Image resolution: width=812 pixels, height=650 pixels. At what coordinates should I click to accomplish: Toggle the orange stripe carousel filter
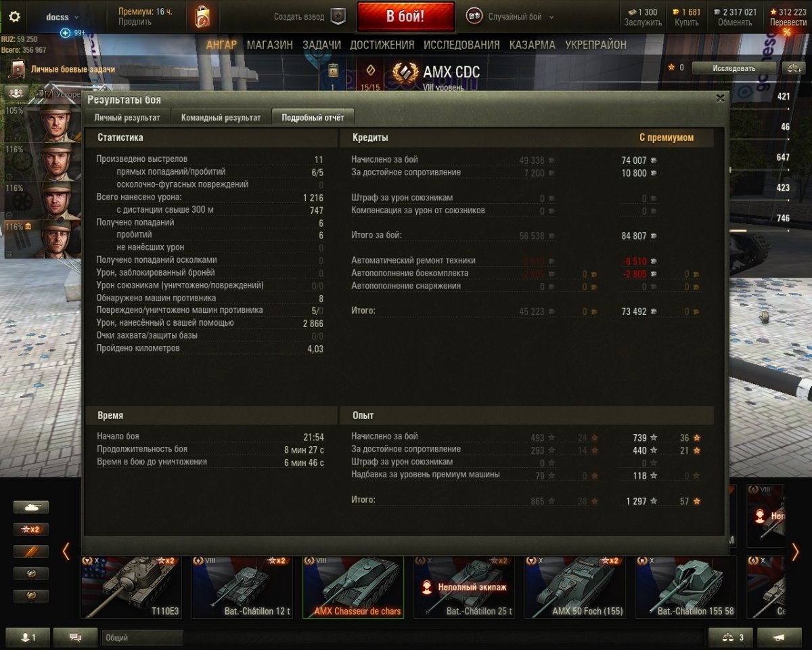click(31, 552)
